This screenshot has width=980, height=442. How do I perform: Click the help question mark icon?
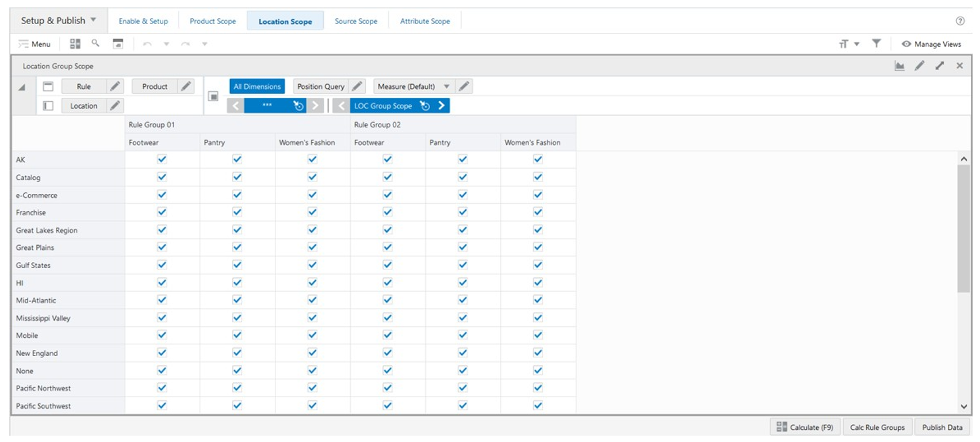960,21
